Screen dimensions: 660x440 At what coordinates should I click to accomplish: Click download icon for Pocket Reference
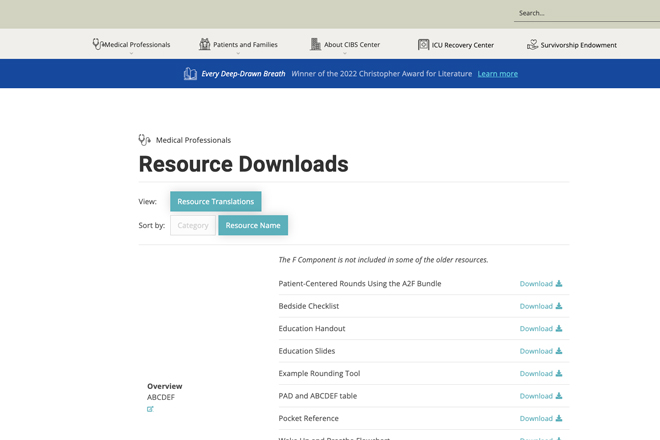[x=559, y=418]
